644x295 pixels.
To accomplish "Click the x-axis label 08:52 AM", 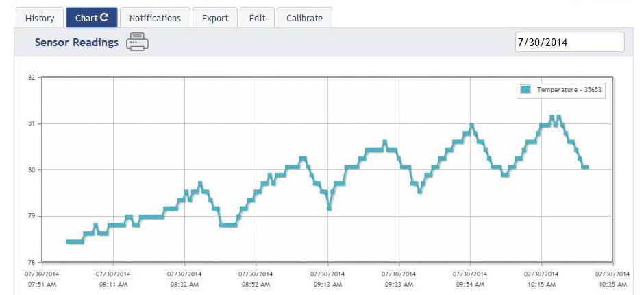I will (x=256, y=284).
